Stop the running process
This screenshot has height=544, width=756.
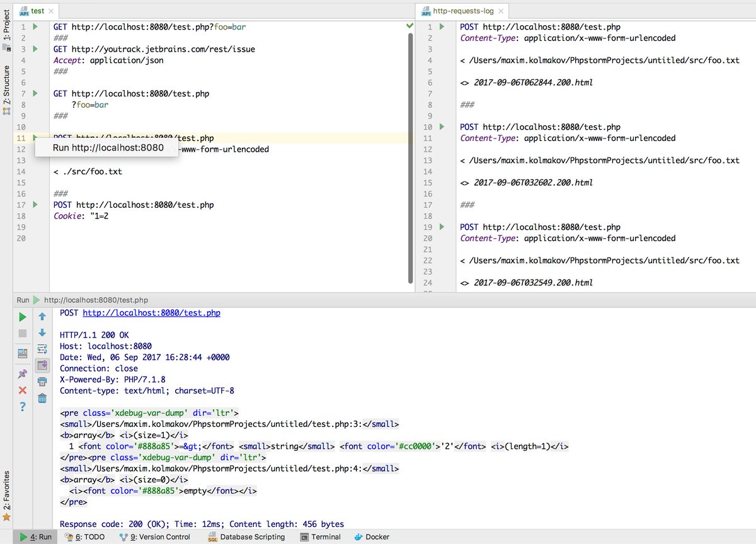23,333
